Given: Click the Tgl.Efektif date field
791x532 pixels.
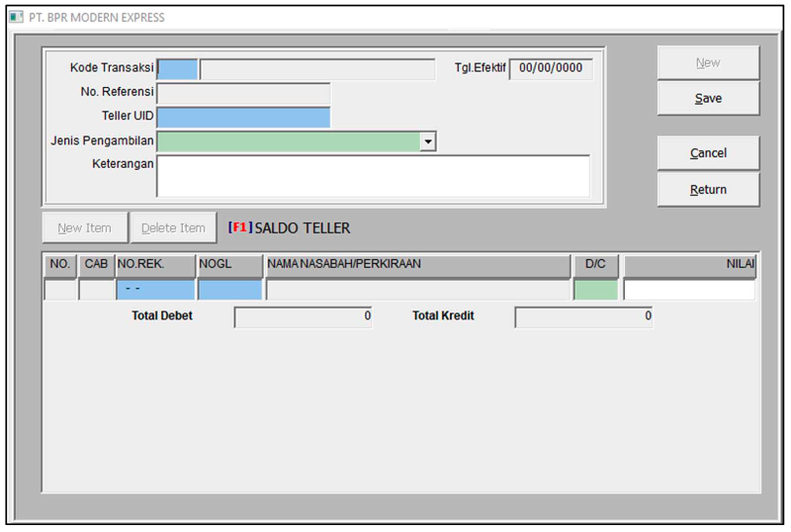Looking at the screenshot, I should [x=552, y=69].
